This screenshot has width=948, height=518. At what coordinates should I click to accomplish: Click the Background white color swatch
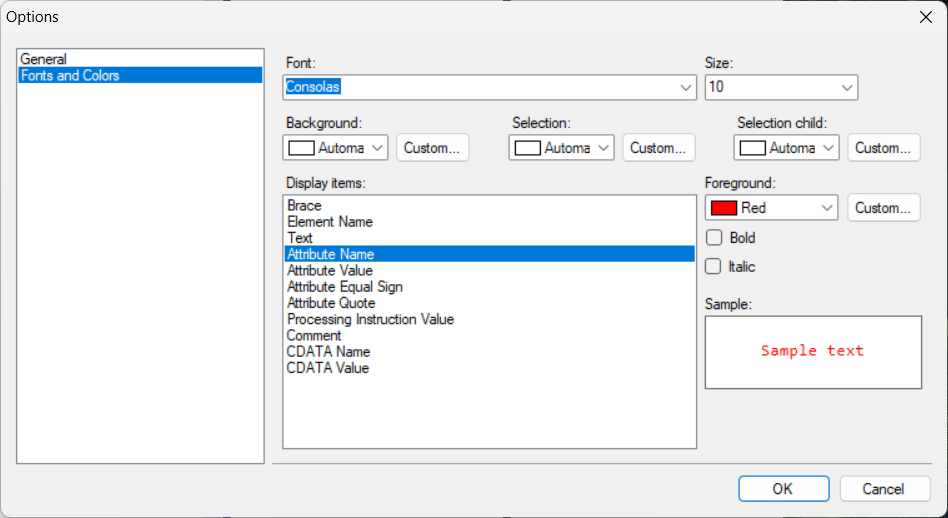point(301,148)
